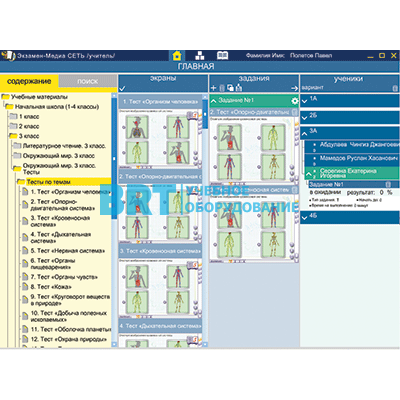Delete Задание №1 under Серегина Екатерина

click(388, 184)
